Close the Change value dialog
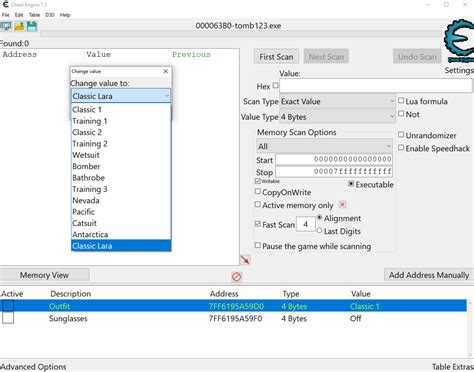This screenshot has width=474, height=372. (x=166, y=71)
